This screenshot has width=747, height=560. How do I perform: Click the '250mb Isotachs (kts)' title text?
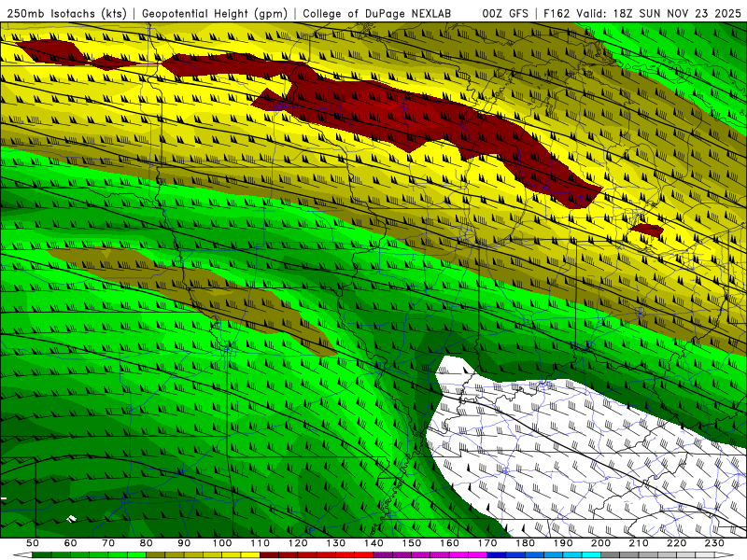(x=67, y=14)
